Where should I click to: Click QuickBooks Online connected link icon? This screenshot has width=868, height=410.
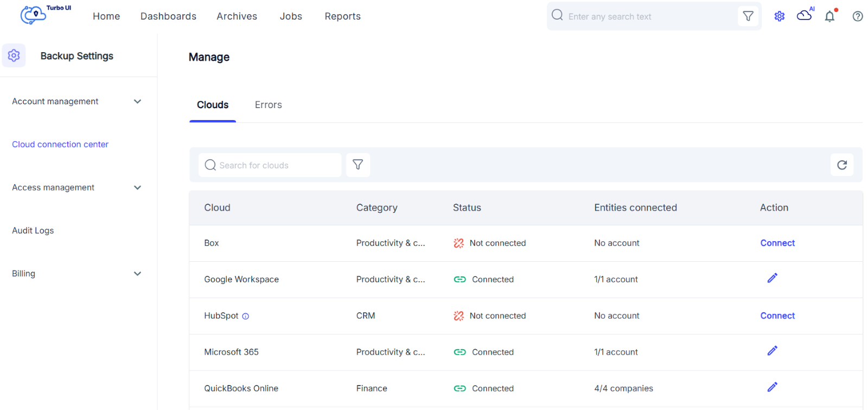coord(460,389)
